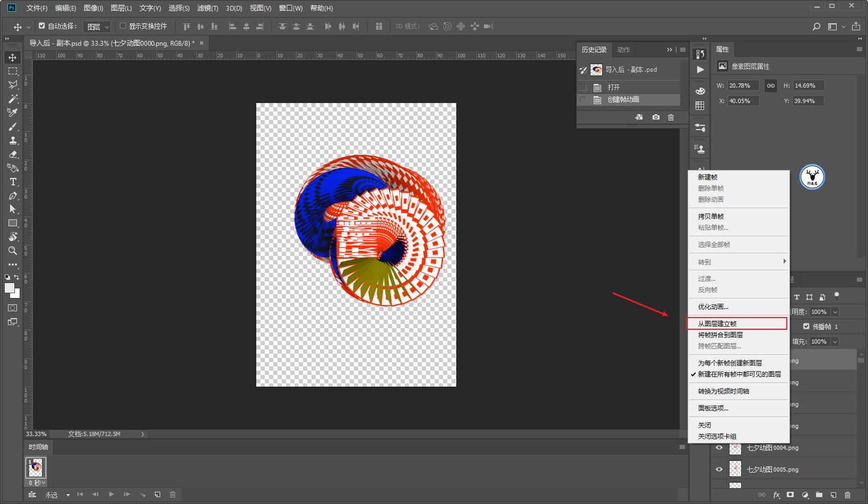Play the frame animation
The width and height of the screenshot is (868, 504).
pyautogui.click(x=111, y=494)
